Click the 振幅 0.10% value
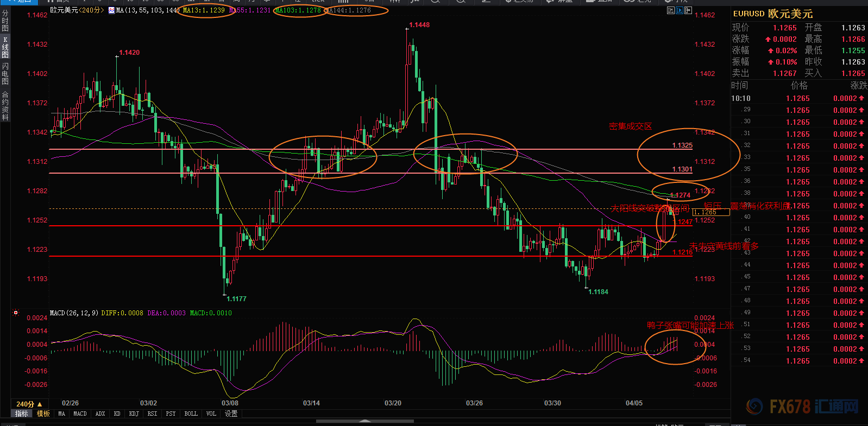The image size is (868, 426). (782, 62)
